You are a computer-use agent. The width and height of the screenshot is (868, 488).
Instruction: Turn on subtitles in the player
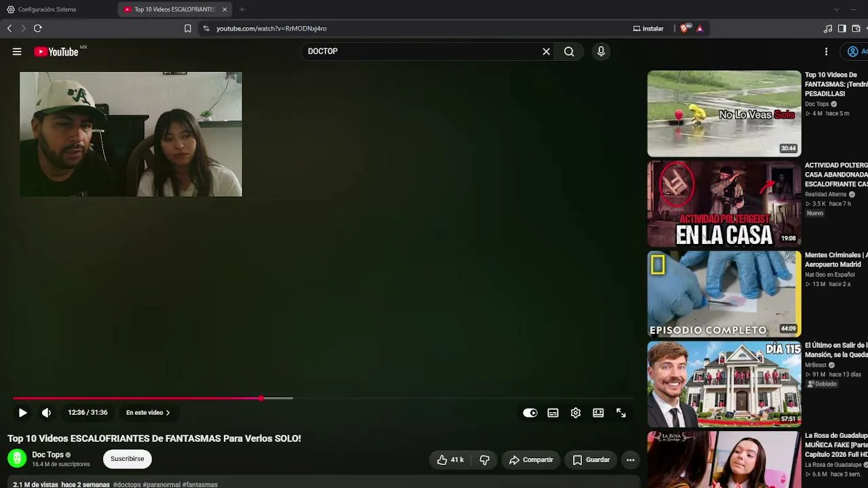pos(553,413)
